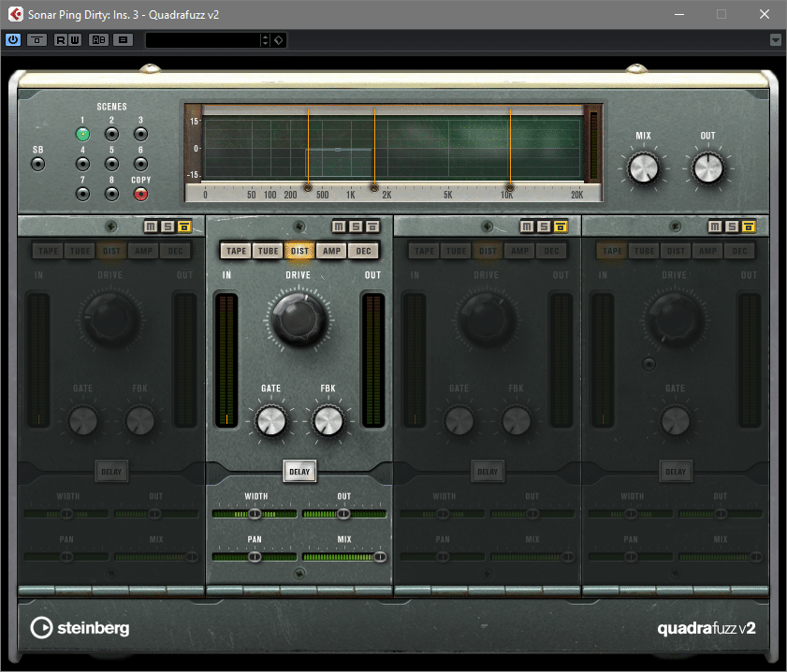Toggle band 4 yellow bypass button
This screenshot has height=672, width=787.
tap(749, 226)
